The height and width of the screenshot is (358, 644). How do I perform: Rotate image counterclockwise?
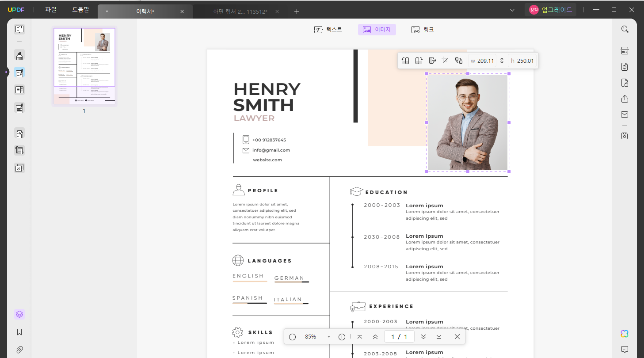(406, 61)
